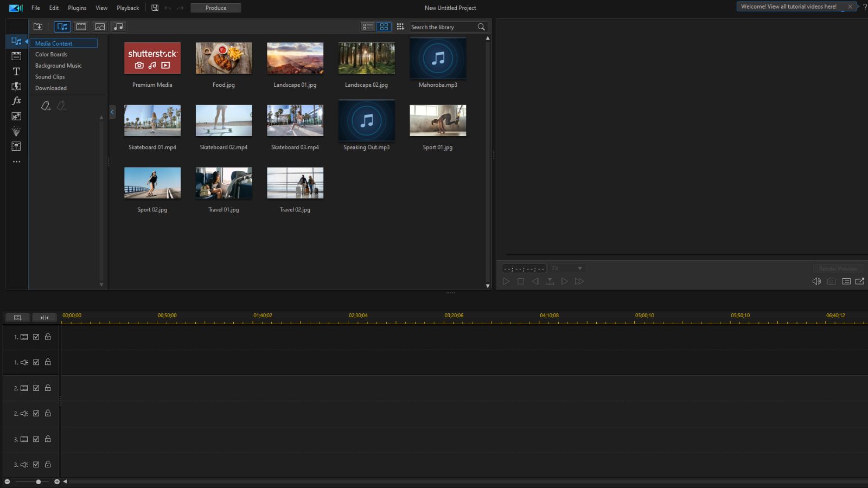Open the Fit zoom dropdown in preview

click(x=567, y=268)
